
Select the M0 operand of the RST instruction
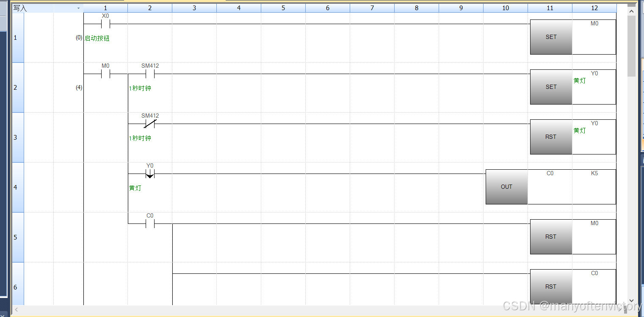594,223
